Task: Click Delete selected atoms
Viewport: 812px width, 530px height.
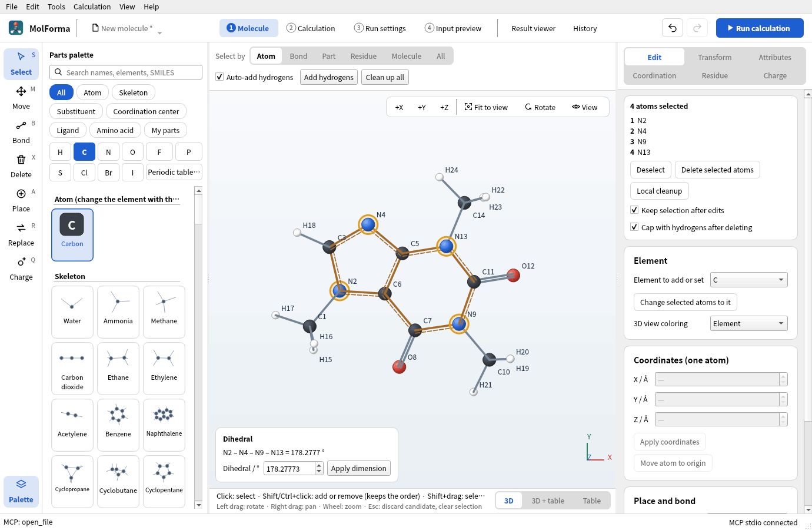Action: [x=717, y=170]
